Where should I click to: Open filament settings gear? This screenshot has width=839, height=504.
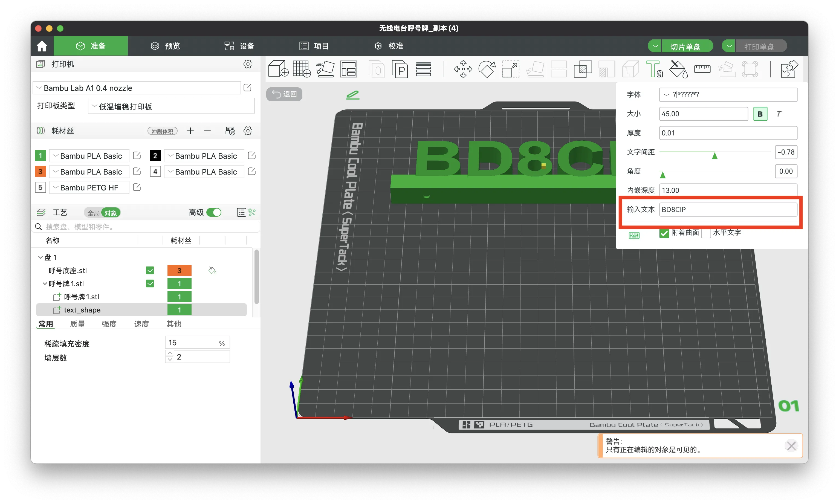coord(248,131)
